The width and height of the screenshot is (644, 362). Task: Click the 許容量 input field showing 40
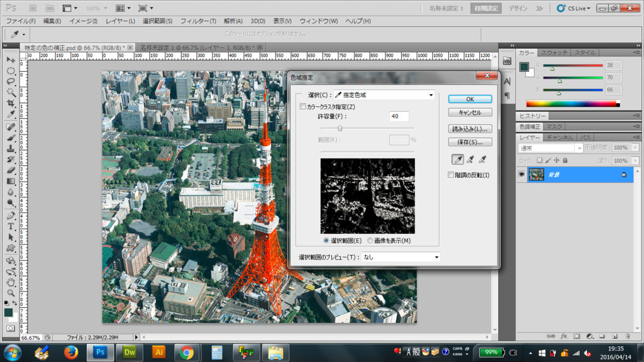[399, 116]
